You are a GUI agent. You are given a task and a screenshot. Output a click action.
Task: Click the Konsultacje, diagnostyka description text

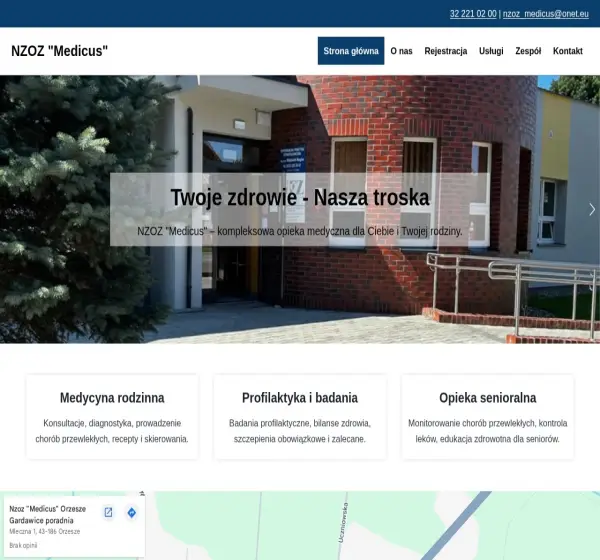coord(112,431)
